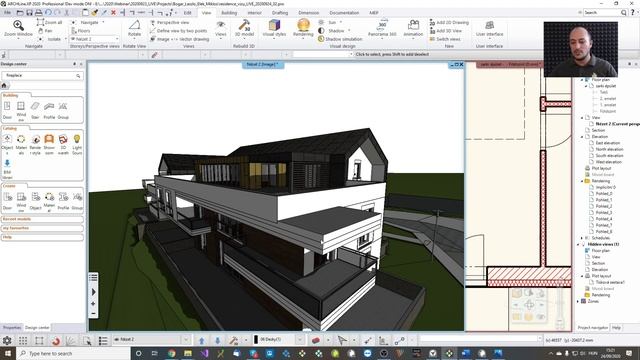Open the User interface icon
Screen dimensions: 640x360
(x=489, y=28)
